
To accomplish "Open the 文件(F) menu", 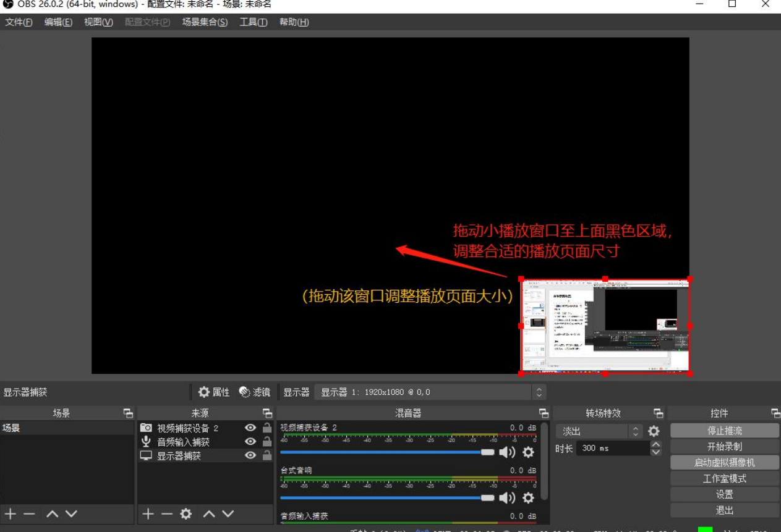I will pyautogui.click(x=19, y=22).
